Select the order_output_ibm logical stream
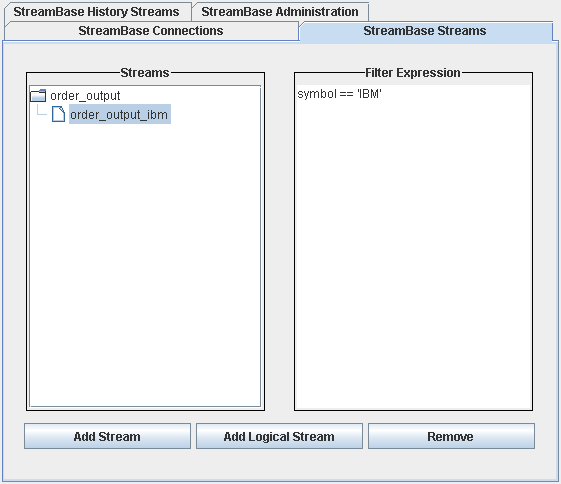561x484 pixels. click(119, 114)
